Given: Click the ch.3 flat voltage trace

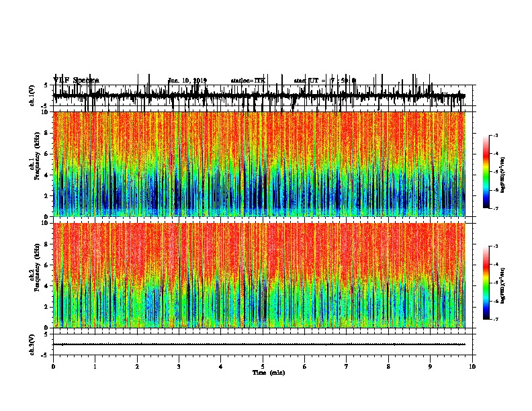Looking at the screenshot, I should click(x=259, y=345).
